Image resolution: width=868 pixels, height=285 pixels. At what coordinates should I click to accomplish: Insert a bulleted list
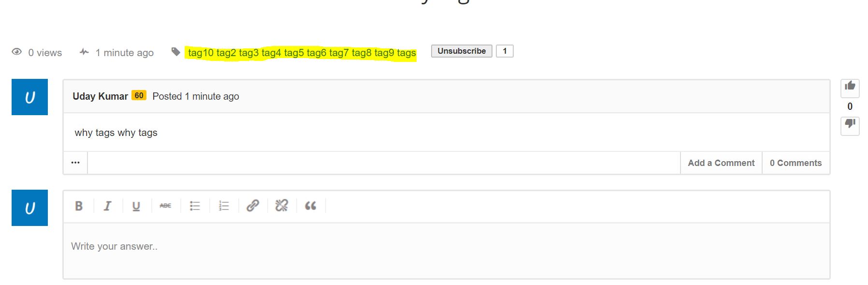[195, 206]
